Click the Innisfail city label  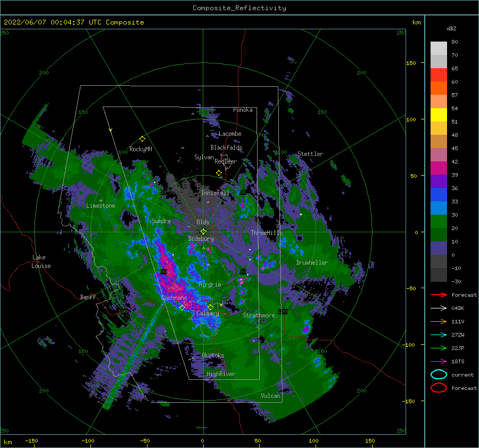pyautogui.click(x=215, y=193)
